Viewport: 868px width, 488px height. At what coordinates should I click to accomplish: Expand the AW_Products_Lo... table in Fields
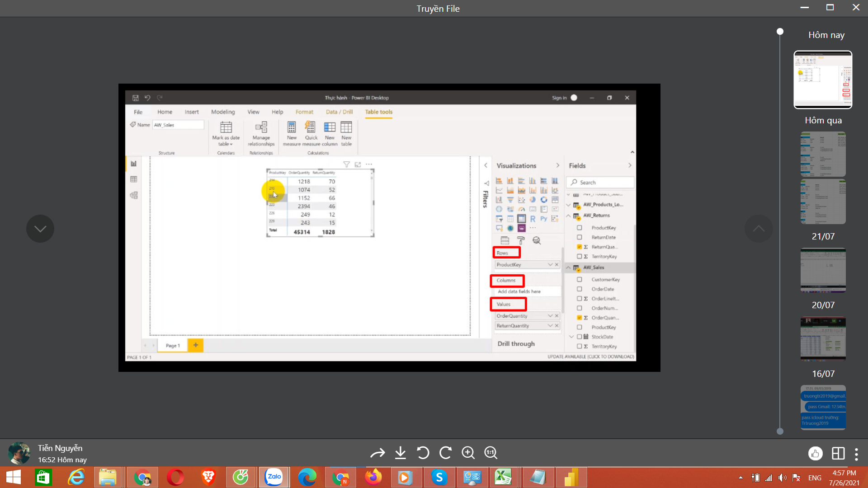click(x=568, y=205)
